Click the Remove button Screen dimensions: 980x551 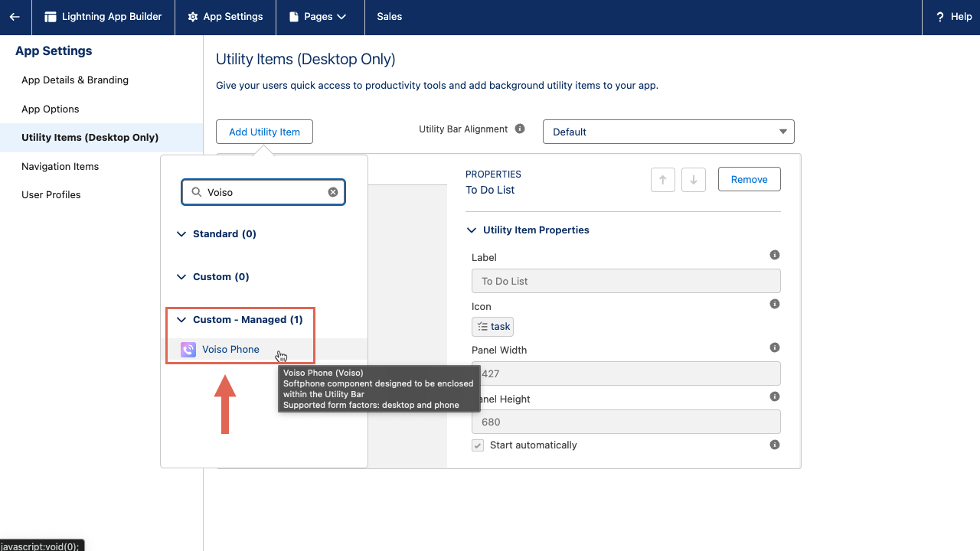tap(749, 179)
